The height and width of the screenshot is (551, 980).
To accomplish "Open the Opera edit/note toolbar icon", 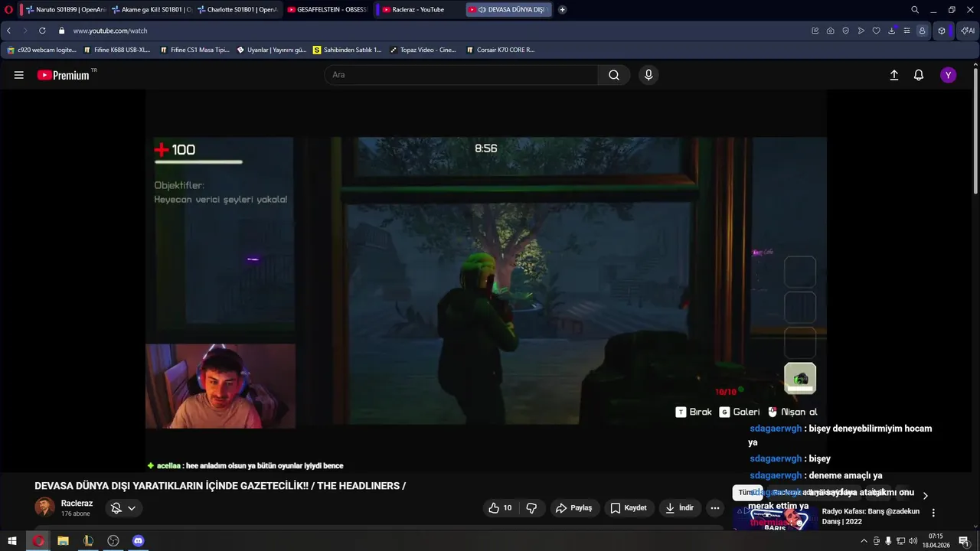I will [815, 31].
